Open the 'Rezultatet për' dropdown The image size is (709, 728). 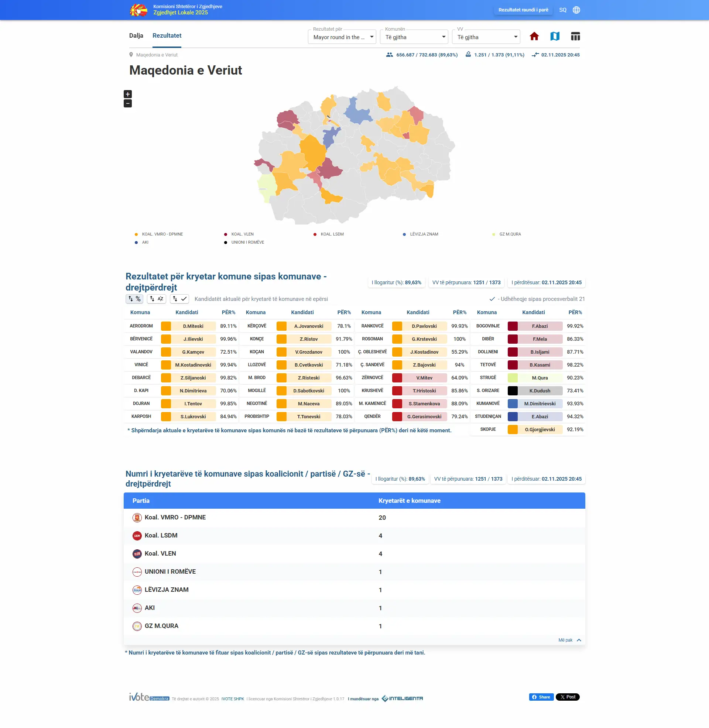(342, 37)
